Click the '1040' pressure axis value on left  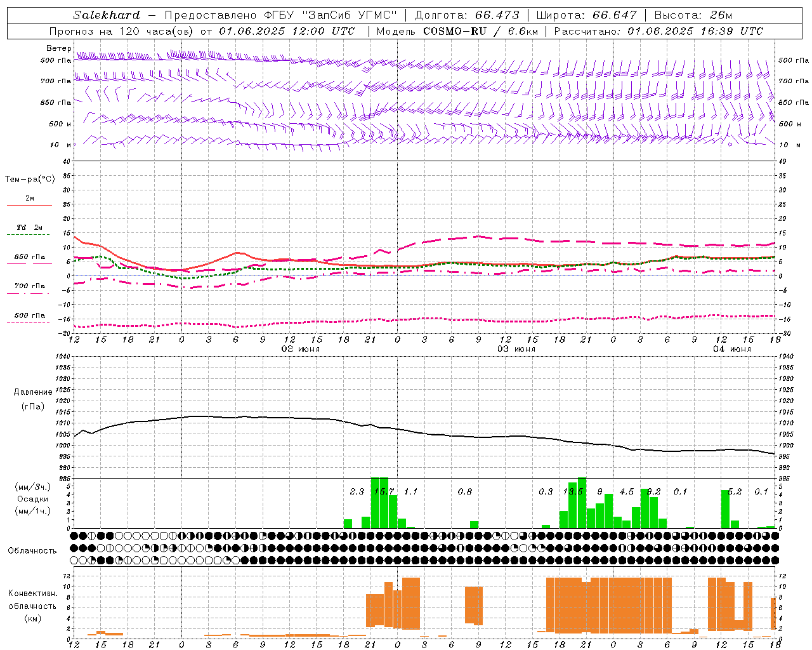pos(62,356)
